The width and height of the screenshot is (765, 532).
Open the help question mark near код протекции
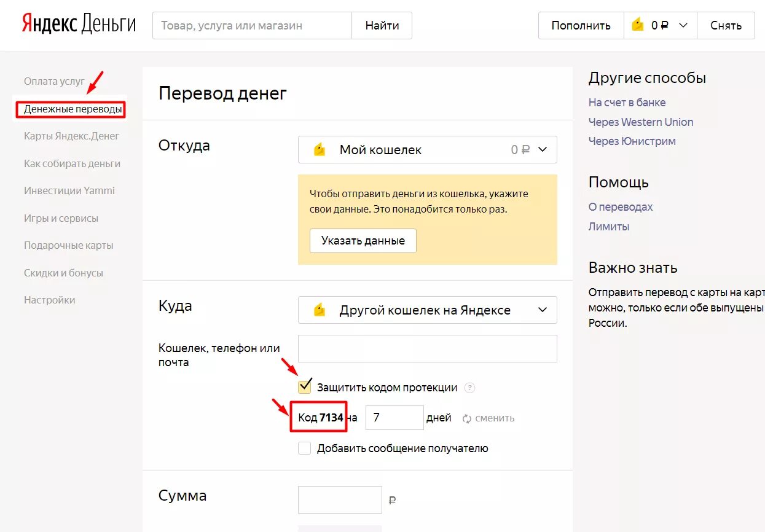470,388
